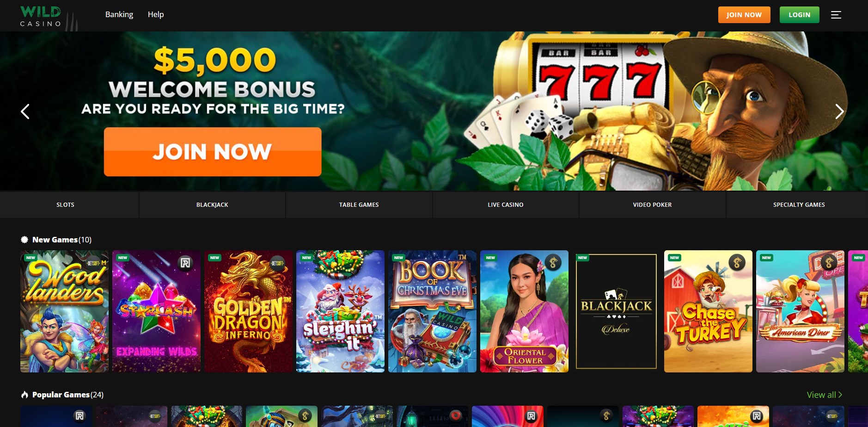Switch to Live Casino tab
The height and width of the screenshot is (427, 868).
tap(506, 204)
